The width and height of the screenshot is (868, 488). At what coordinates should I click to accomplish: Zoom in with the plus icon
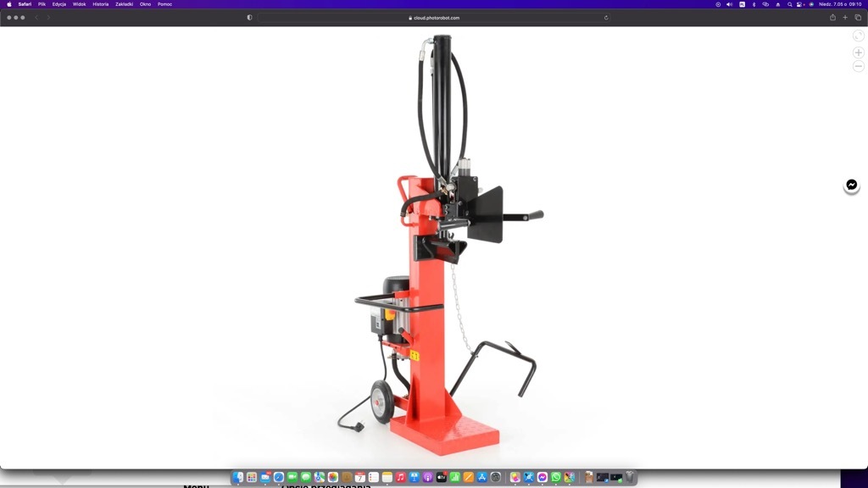(858, 53)
